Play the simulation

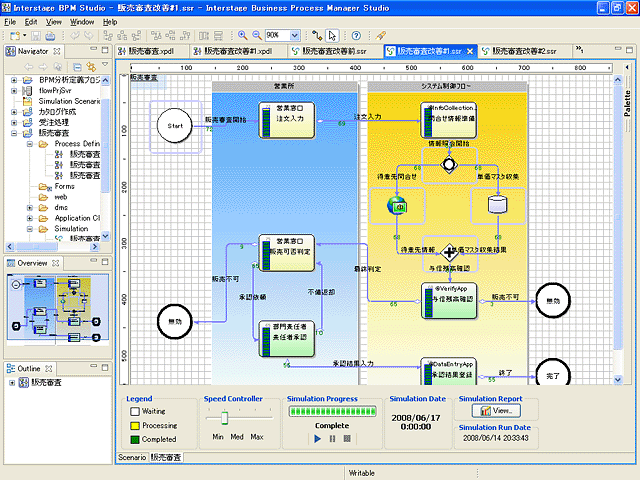(x=318, y=438)
